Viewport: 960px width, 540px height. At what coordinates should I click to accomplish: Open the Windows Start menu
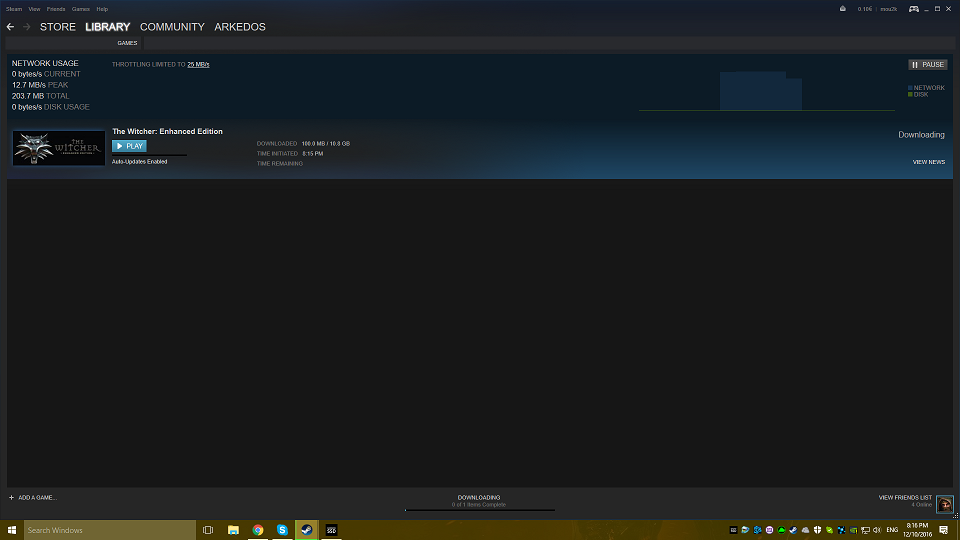pyautogui.click(x=12, y=530)
